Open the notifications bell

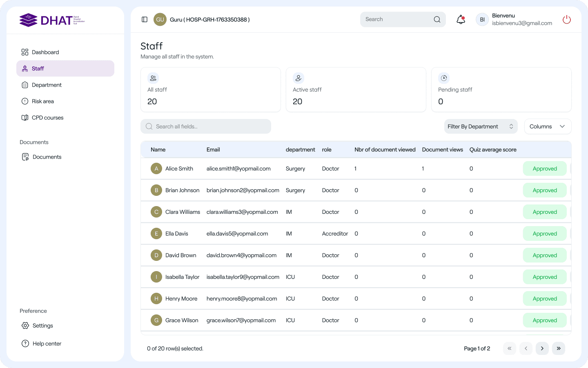[x=461, y=20]
